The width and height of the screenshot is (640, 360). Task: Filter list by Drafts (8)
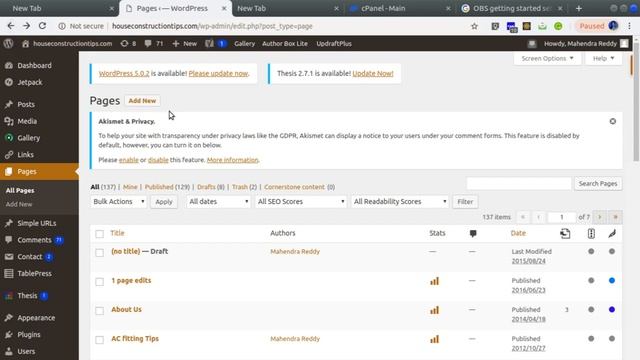[211, 187]
